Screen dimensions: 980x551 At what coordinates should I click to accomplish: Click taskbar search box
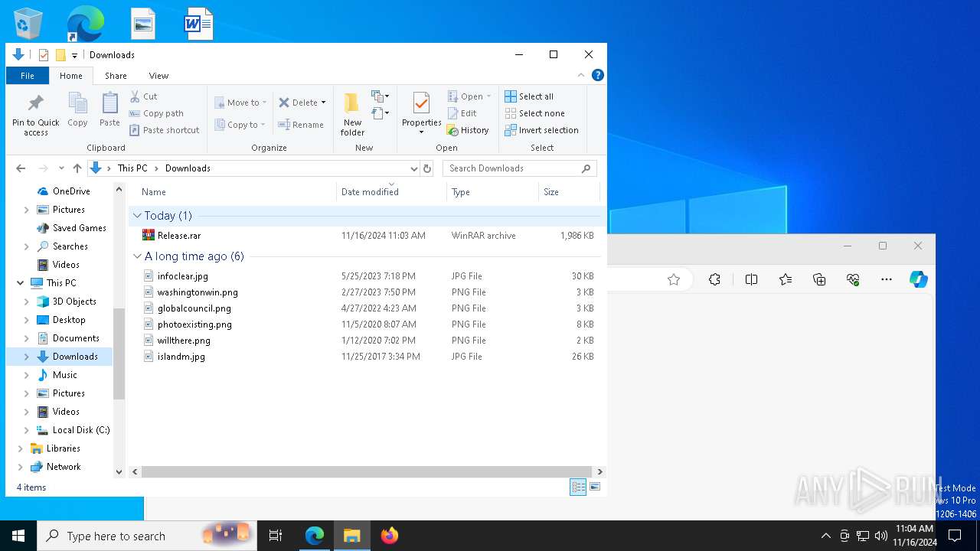[146, 536]
